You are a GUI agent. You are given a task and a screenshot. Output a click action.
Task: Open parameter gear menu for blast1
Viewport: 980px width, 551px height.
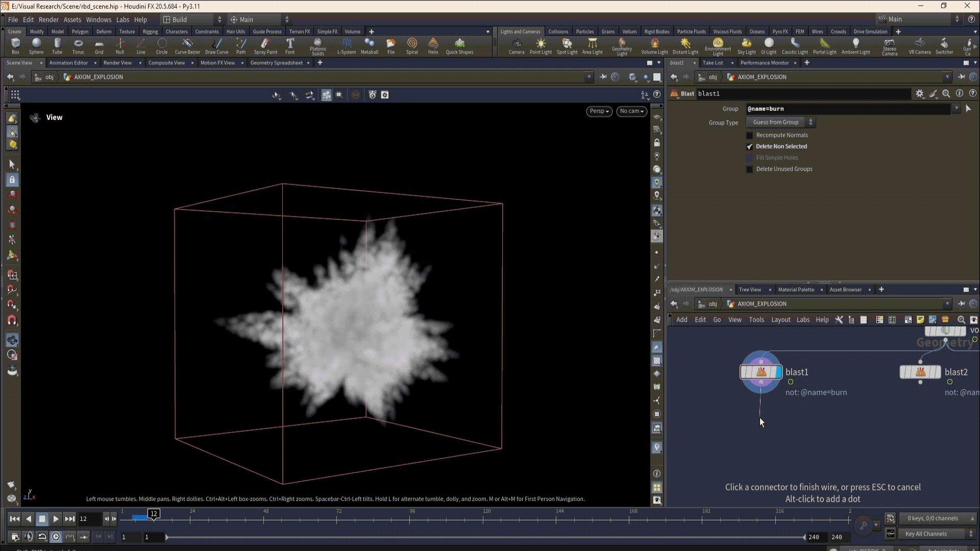(x=919, y=93)
